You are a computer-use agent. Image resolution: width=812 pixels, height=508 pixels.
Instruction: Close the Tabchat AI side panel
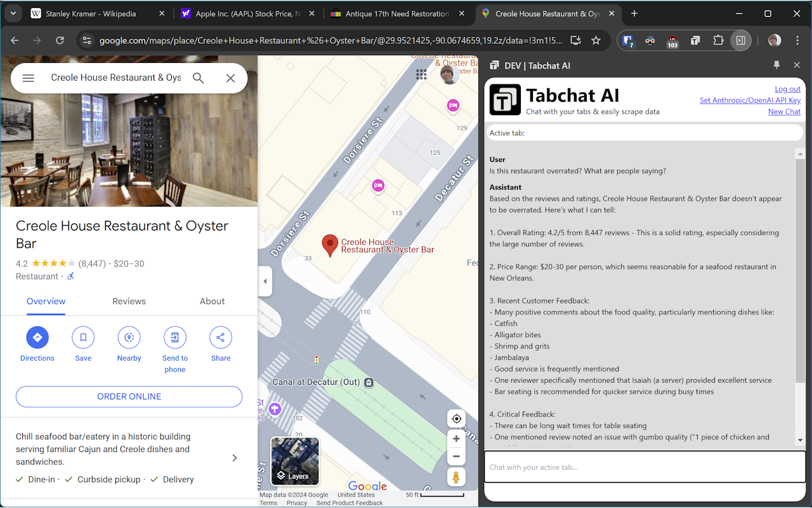tap(797, 65)
